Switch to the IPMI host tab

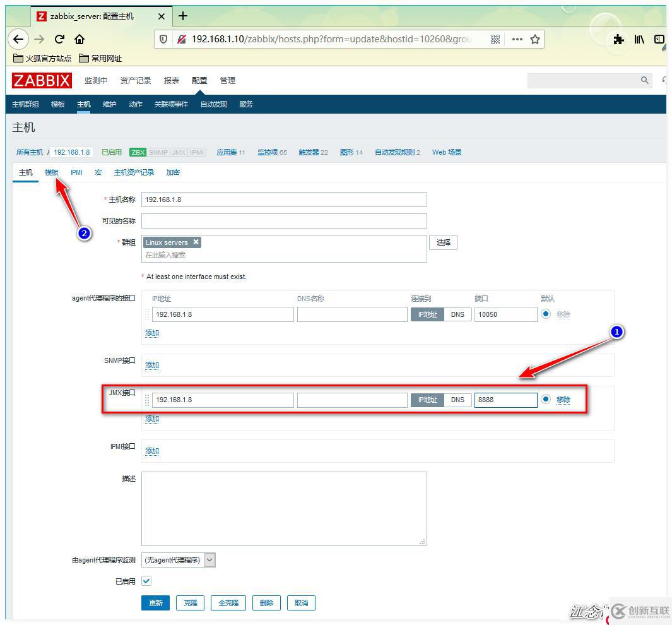pyautogui.click(x=76, y=172)
